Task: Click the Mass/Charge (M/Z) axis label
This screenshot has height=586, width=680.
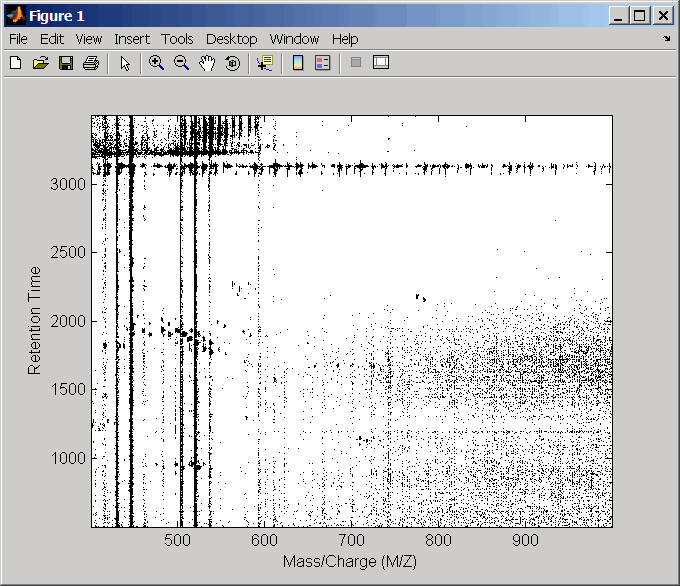Action: pyautogui.click(x=351, y=561)
